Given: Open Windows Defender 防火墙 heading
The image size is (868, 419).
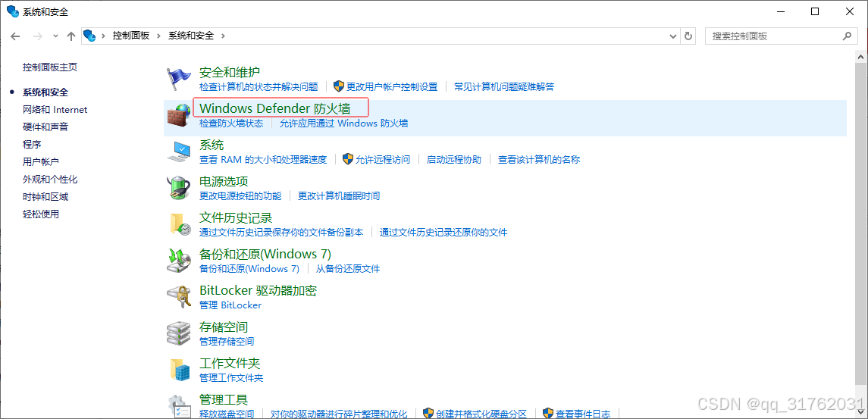Looking at the screenshot, I should click(275, 108).
